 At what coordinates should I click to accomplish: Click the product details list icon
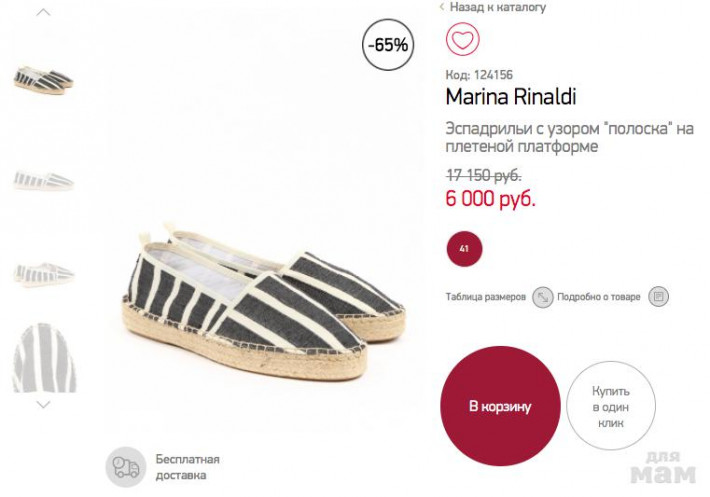coord(658,297)
